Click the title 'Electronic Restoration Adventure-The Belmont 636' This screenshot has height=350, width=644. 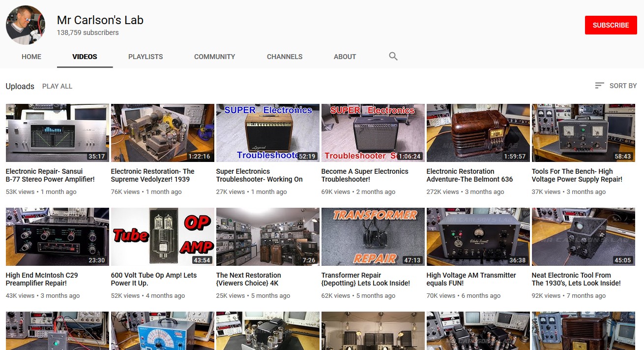click(x=470, y=175)
